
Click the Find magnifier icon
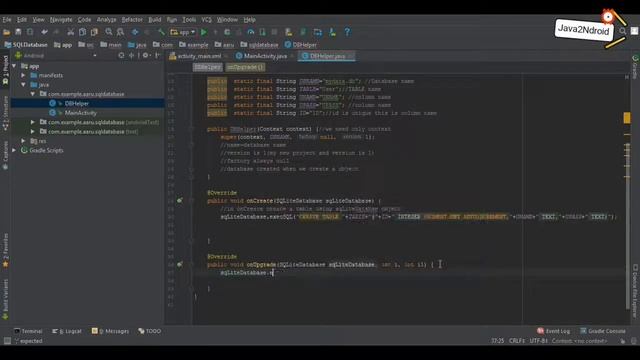(x=109, y=32)
